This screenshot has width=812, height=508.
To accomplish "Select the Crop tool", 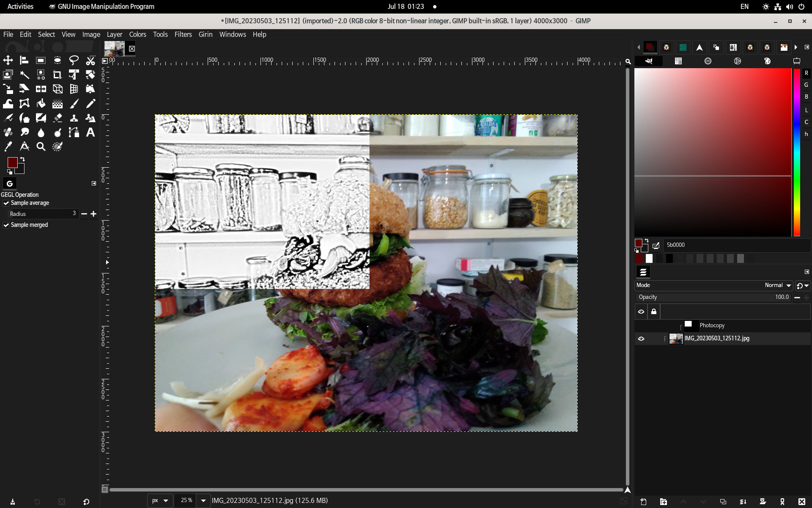I will (57, 75).
